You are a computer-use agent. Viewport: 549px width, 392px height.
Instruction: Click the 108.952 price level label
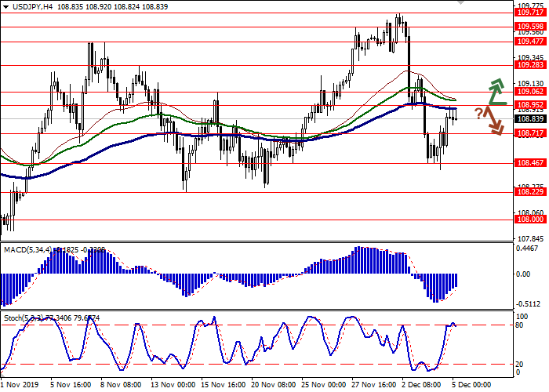point(529,104)
